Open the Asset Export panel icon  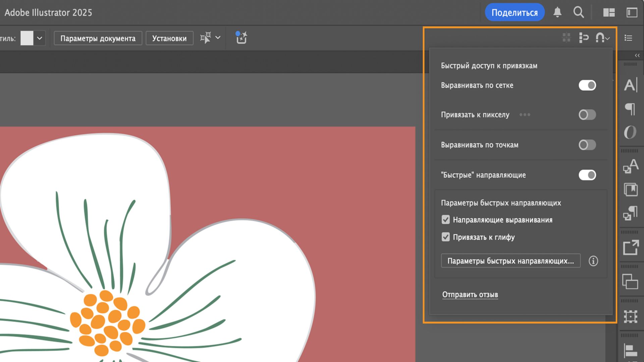[630, 248]
